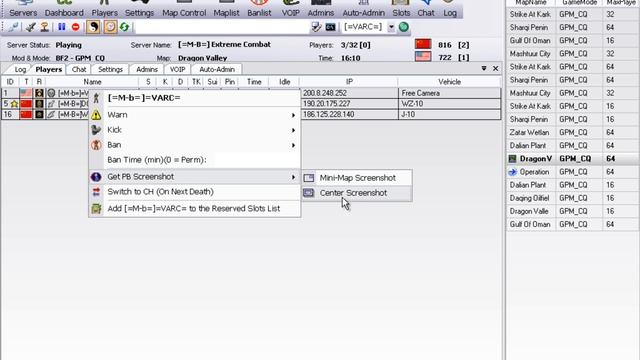
Task: Open the tab panel options dropdown arrow
Action: click(484, 68)
